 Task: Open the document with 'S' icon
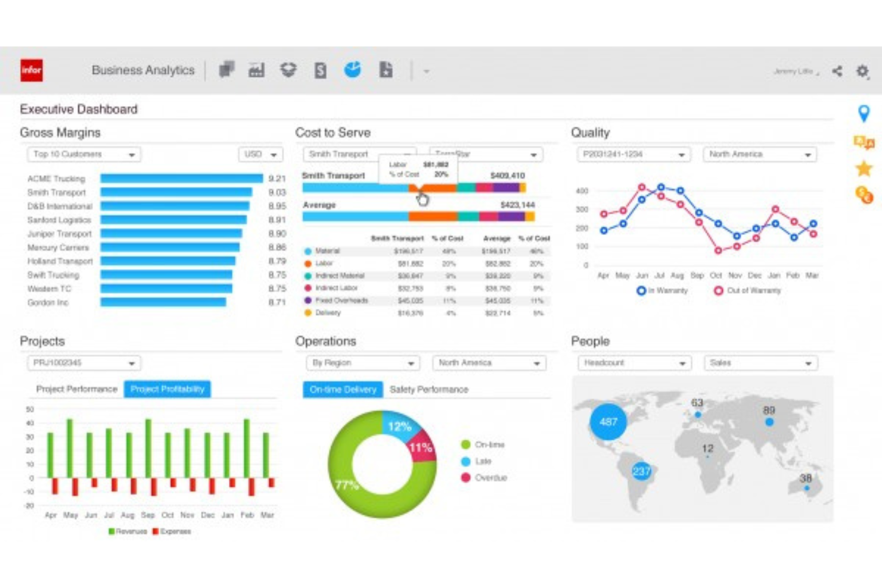pyautogui.click(x=321, y=70)
